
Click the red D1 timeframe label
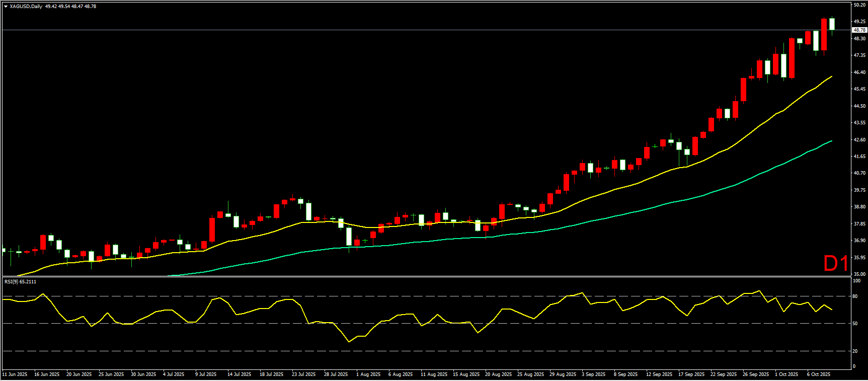(835, 263)
